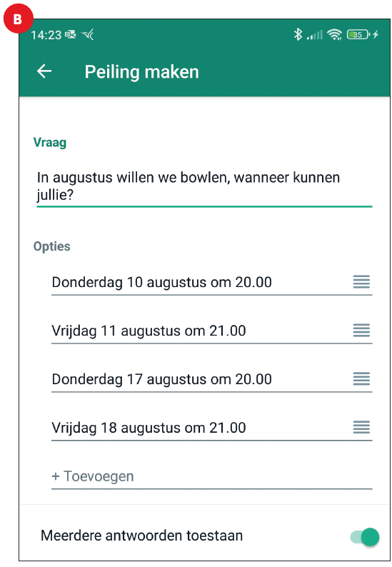Add new option via Toevoegen field
The height and width of the screenshot is (567, 392).
point(211,476)
